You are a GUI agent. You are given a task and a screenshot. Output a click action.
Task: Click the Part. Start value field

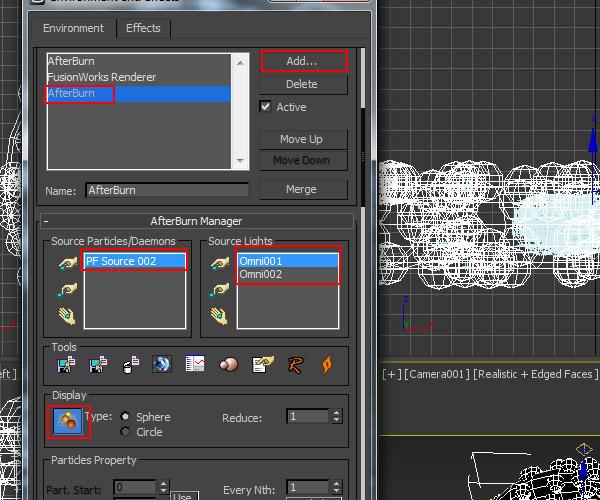click(x=135, y=487)
